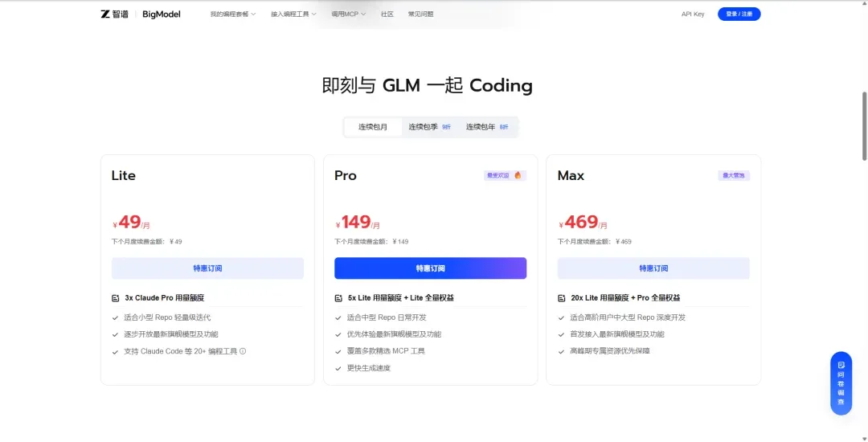Click 适合中型 Repo 日常开发
This screenshot has width=868, height=442.
coord(387,317)
